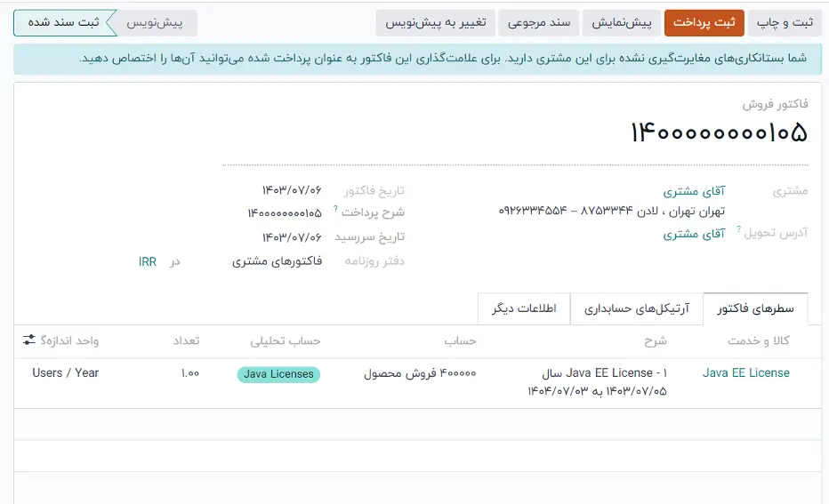This screenshot has height=504, width=829.
Task: Click the outstanding credits info banner
Action: [418, 59]
